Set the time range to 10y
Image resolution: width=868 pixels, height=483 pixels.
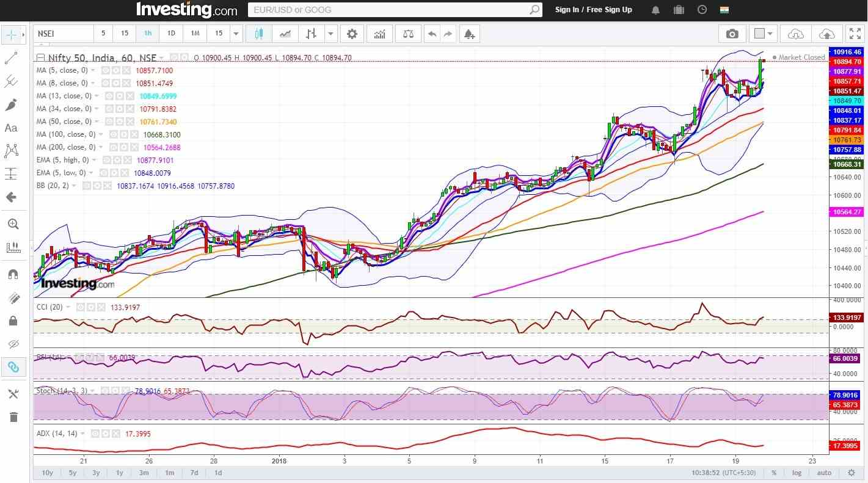(47, 473)
